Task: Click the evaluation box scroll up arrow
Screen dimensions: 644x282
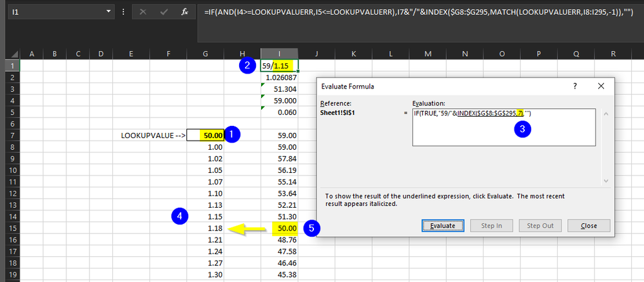Action: click(x=605, y=114)
